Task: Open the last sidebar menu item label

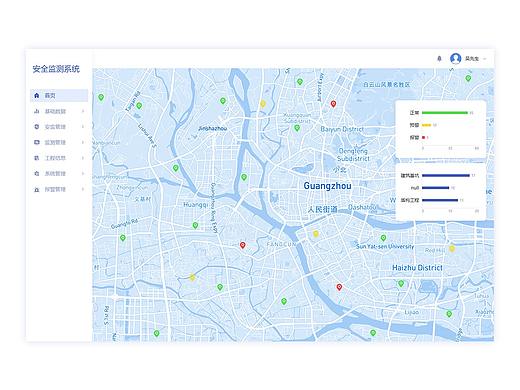Action: click(55, 189)
